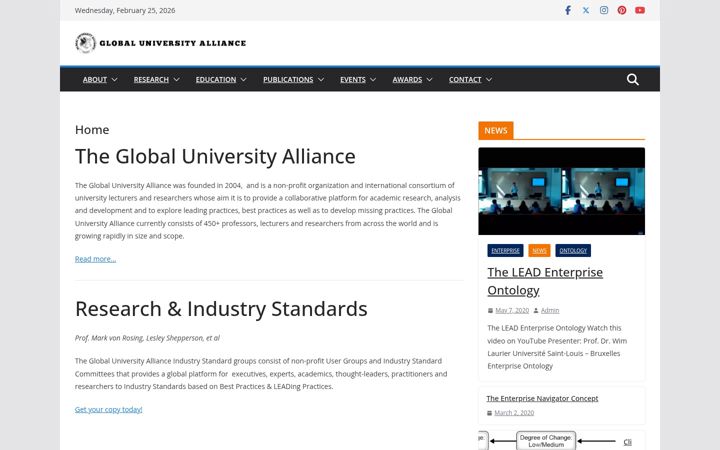Open the X (Twitter) social icon

pyautogui.click(x=585, y=10)
